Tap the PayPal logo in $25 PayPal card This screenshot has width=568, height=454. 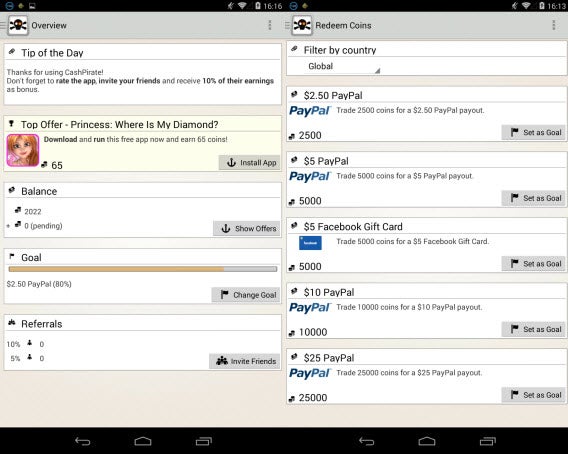click(x=310, y=373)
